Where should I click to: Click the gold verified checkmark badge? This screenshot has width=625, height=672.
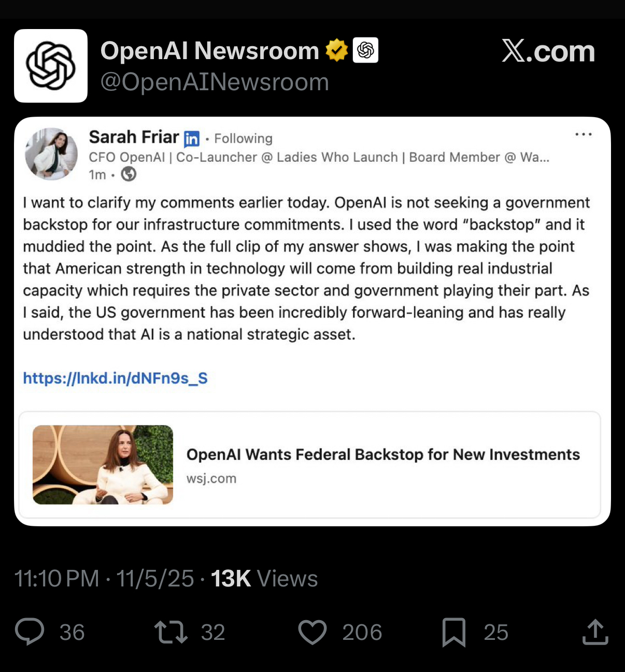click(336, 50)
